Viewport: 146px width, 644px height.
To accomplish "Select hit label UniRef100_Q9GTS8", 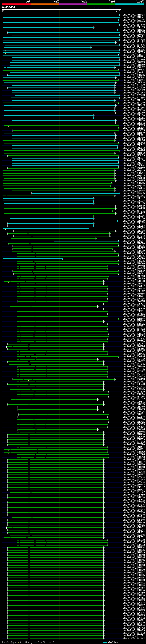I will pyautogui.click(x=134, y=588).
